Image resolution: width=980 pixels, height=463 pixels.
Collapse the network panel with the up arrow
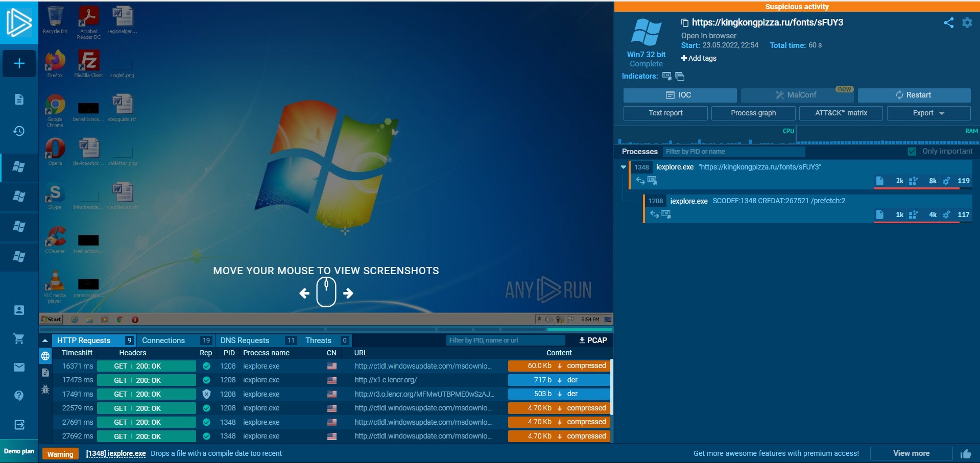(45, 340)
